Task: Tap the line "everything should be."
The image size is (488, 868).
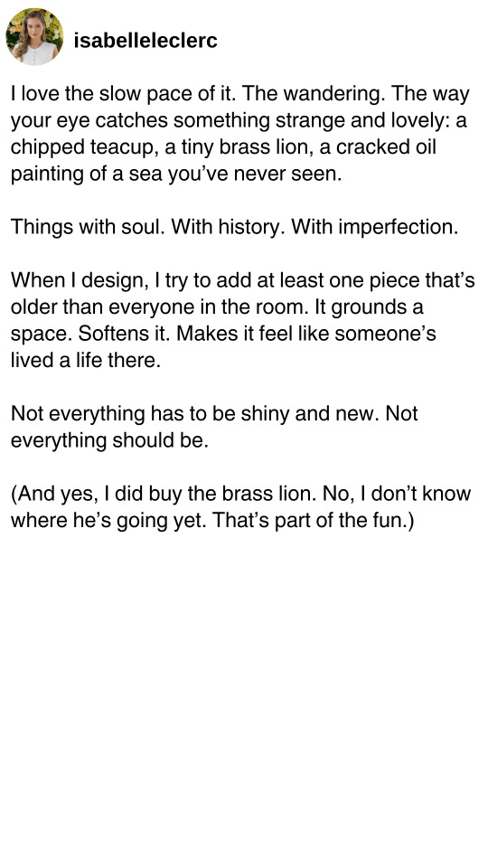Action: [x=109, y=440]
